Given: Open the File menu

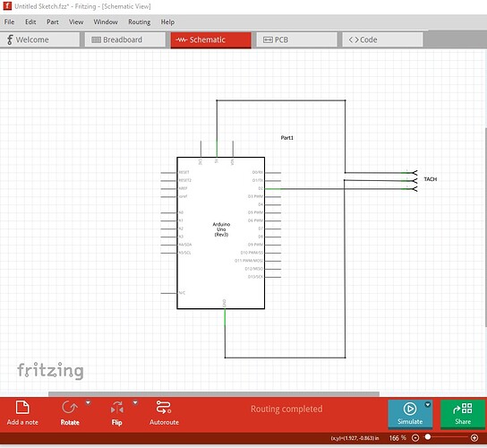Looking at the screenshot, I should point(9,22).
